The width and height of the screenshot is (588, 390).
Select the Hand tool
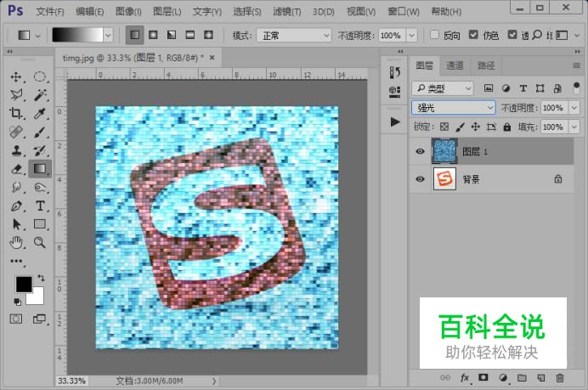[x=16, y=243]
